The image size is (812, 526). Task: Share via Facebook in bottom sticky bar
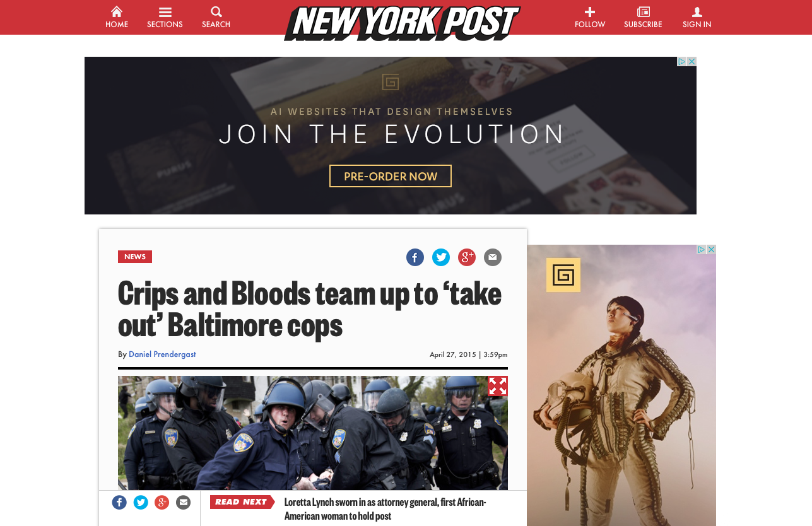(x=119, y=502)
